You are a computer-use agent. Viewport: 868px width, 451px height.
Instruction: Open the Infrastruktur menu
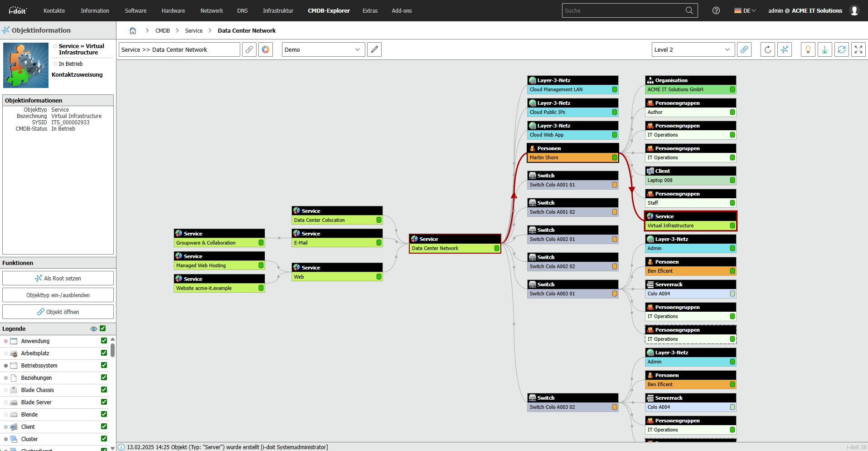278,10
